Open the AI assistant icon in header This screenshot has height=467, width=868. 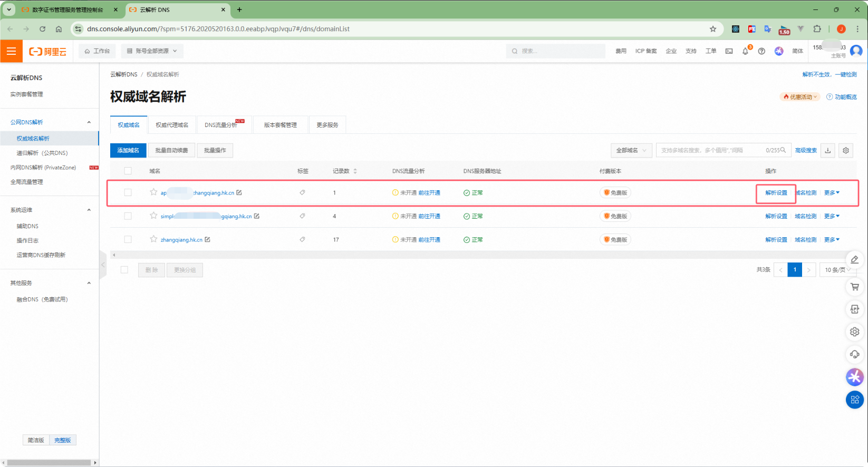[779, 51]
